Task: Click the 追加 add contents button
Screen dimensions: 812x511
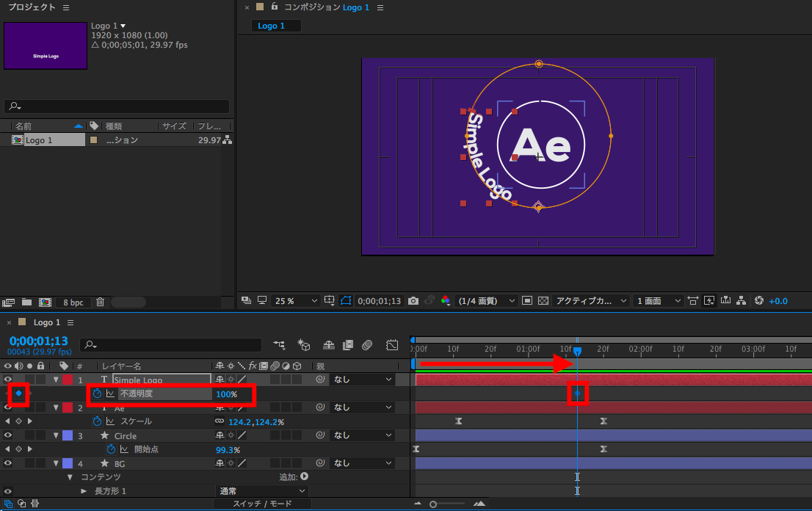Action: click(x=304, y=476)
